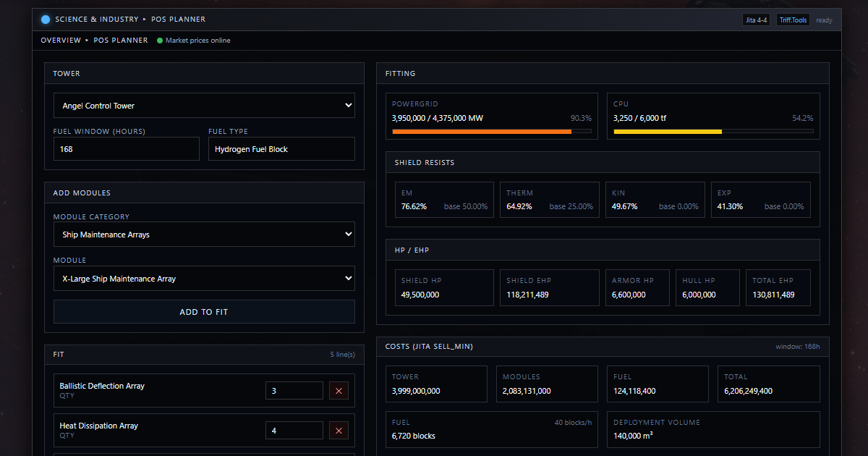This screenshot has width=868, height=456.
Task: Click the Heat Dissipation Array name
Action: pos(98,426)
